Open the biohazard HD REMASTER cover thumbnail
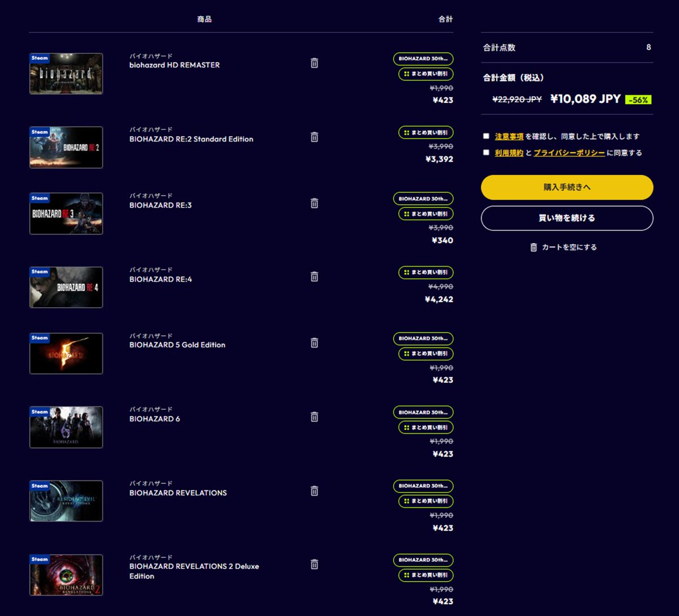Screen dimensions: 679x616 click(x=66, y=74)
